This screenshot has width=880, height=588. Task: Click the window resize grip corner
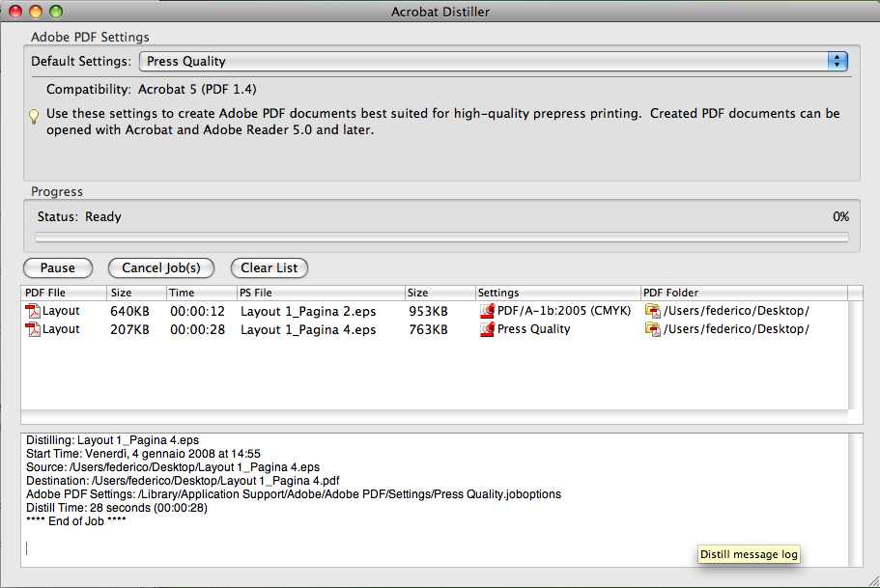(872, 580)
